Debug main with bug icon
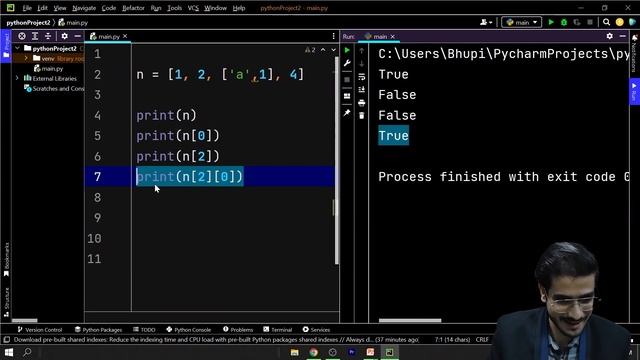Viewport: 640px width, 360px height. [x=564, y=22]
